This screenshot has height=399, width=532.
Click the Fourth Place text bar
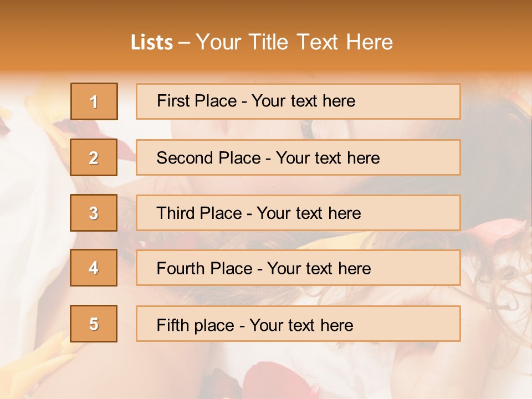298,268
